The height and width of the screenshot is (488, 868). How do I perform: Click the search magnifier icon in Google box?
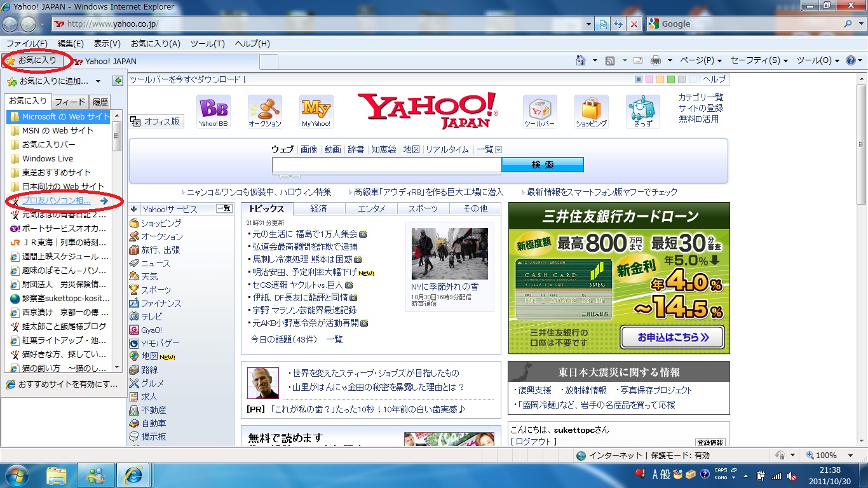[x=848, y=24]
